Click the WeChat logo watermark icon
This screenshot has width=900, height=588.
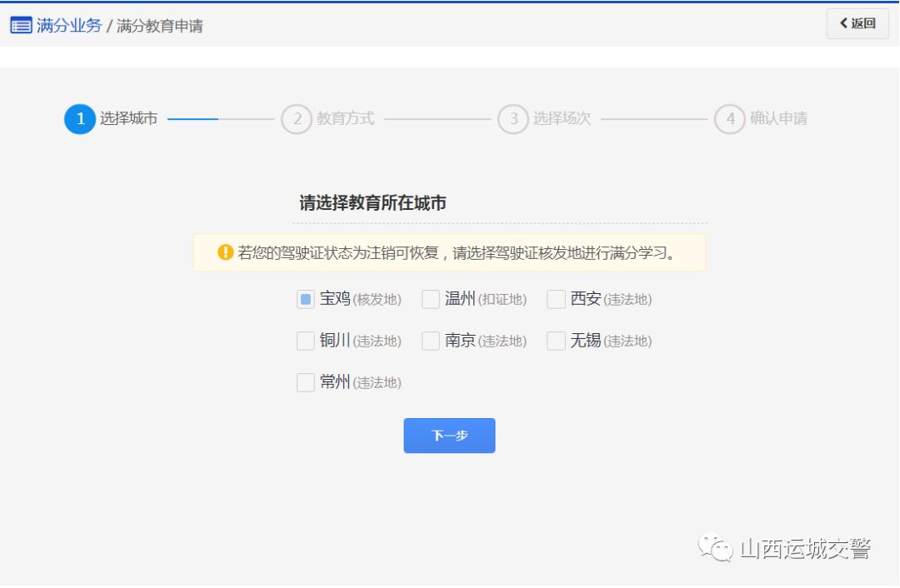tap(715, 548)
